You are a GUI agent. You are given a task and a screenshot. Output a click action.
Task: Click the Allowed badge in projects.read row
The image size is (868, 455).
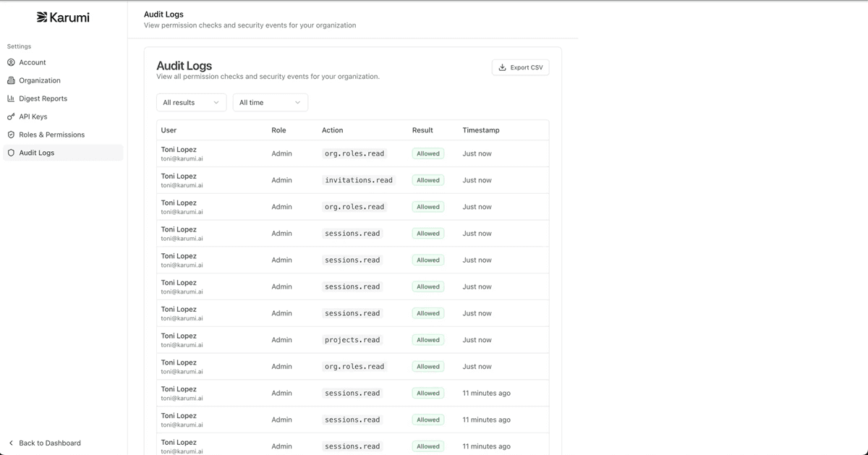(428, 340)
